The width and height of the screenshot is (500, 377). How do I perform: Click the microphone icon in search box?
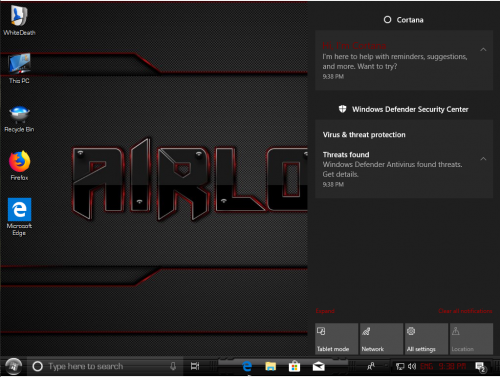[173, 366]
